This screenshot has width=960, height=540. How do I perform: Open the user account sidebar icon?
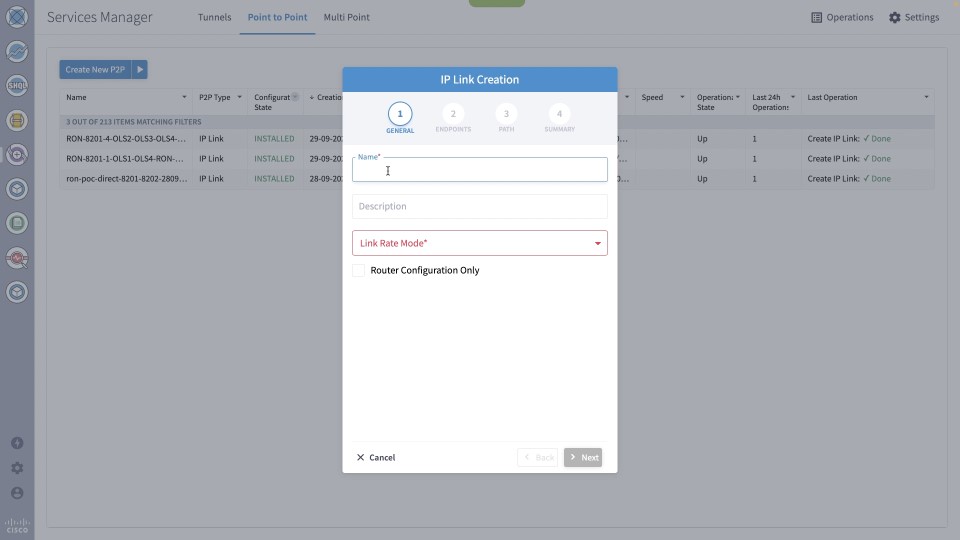pyautogui.click(x=17, y=493)
